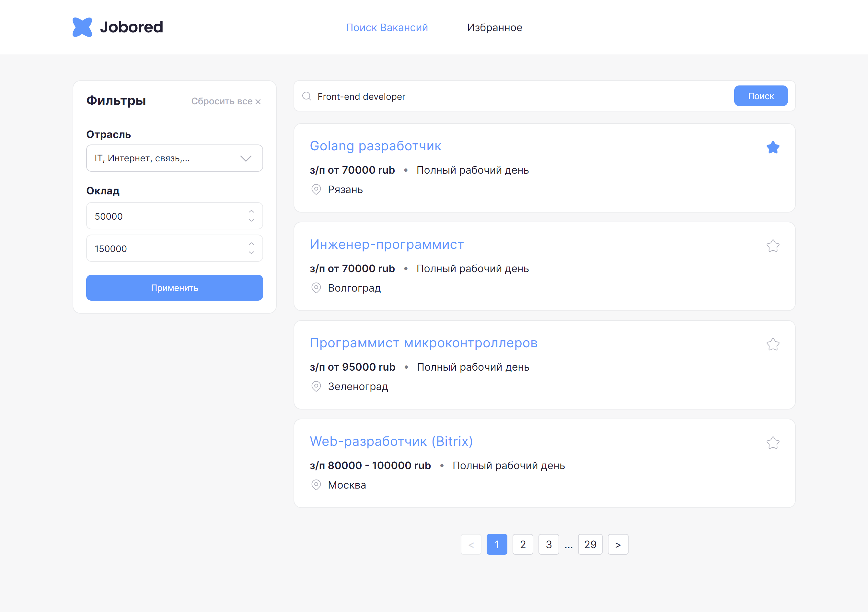
Task: Switch to Поиск Вакансий tab
Action: pos(387,28)
